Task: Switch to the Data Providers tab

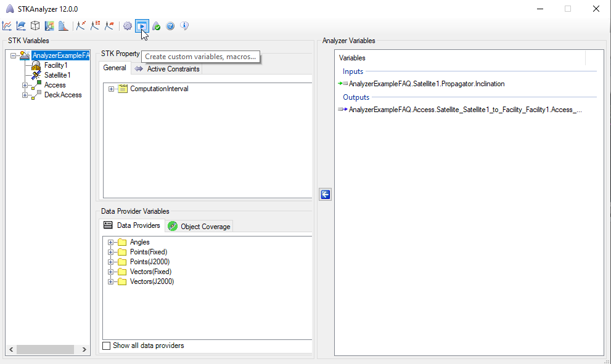Action: (132, 225)
